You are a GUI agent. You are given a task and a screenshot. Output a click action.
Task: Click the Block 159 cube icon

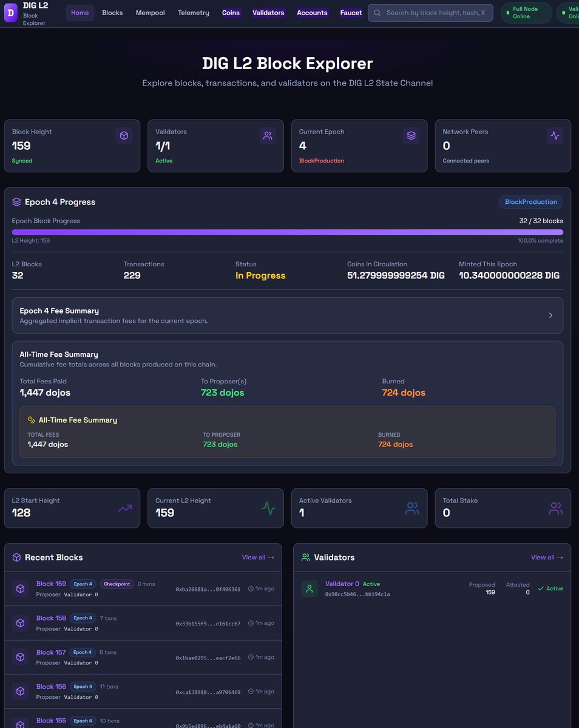point(20,589)
